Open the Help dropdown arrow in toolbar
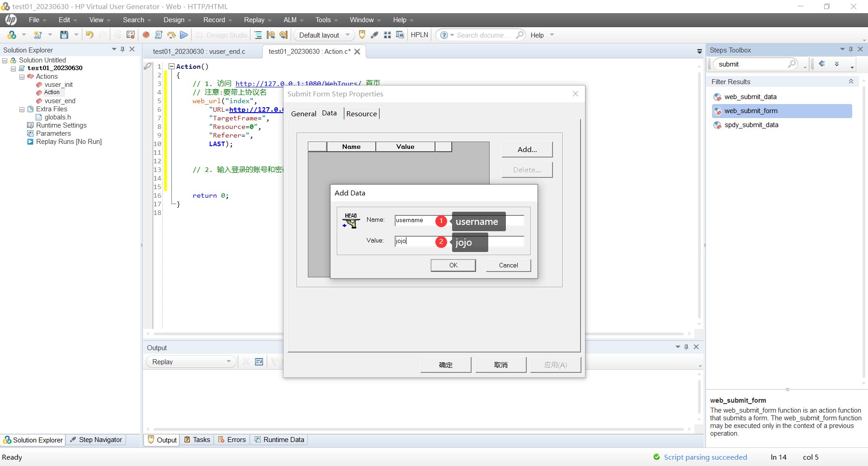The image size is (868, 466). (x=552, y=35)
